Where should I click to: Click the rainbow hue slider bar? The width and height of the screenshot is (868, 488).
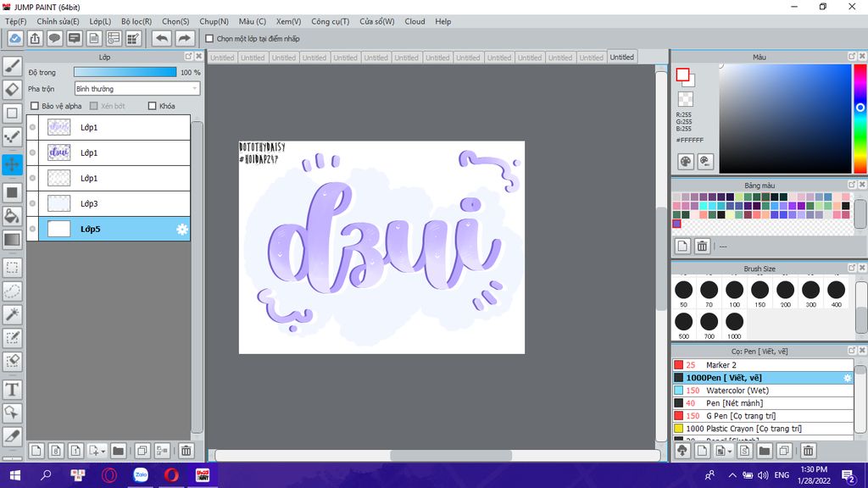pos(860,119)
